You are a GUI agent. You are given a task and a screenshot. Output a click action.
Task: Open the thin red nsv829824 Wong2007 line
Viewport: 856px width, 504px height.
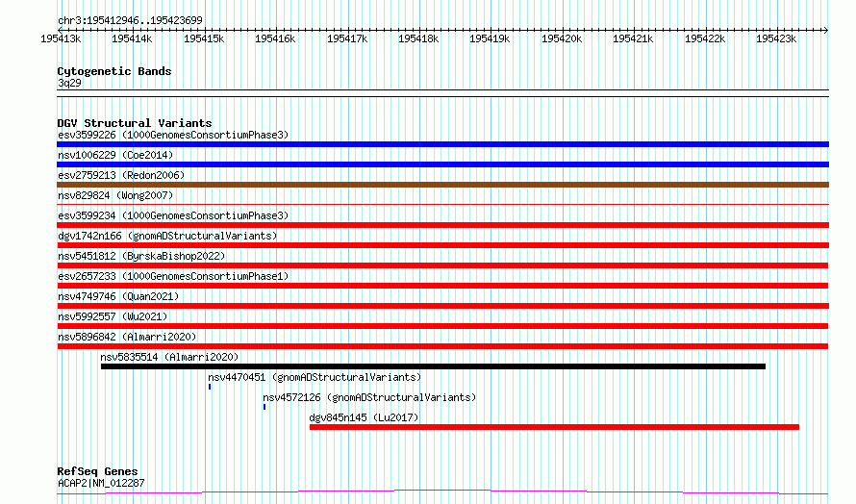pyautogui.click(x=442, y=204)
